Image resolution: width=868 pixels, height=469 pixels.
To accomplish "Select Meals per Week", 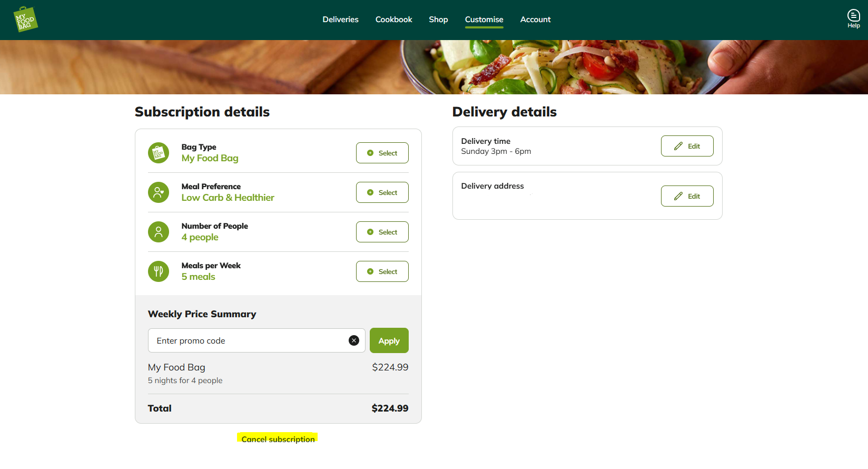I will pos(382,271).
